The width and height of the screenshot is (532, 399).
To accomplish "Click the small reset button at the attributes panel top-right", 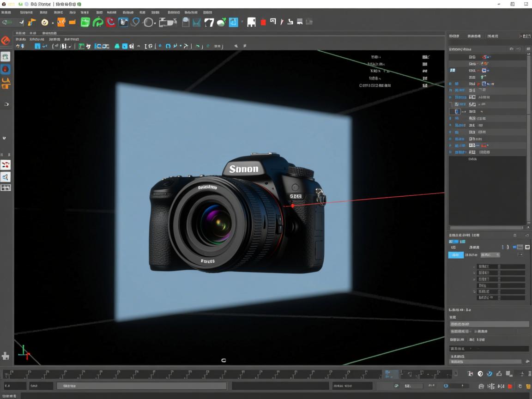I will tap(526, 235).
